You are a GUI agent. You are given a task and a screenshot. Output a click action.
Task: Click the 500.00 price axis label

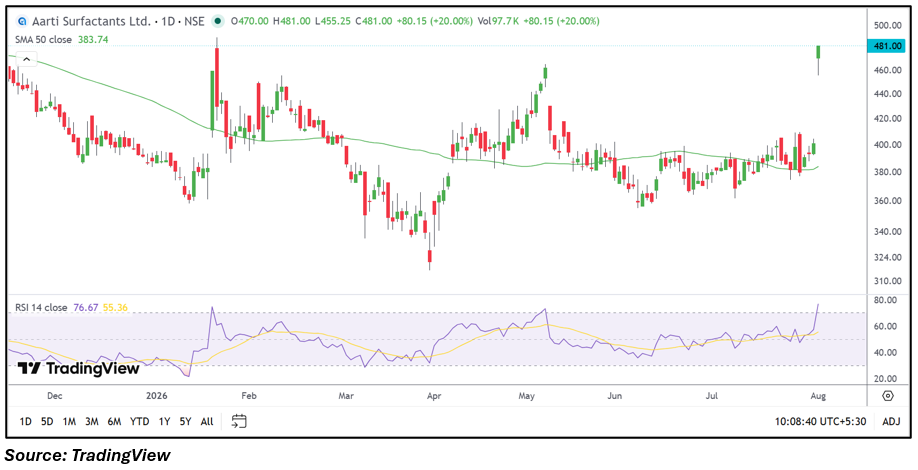886,25
